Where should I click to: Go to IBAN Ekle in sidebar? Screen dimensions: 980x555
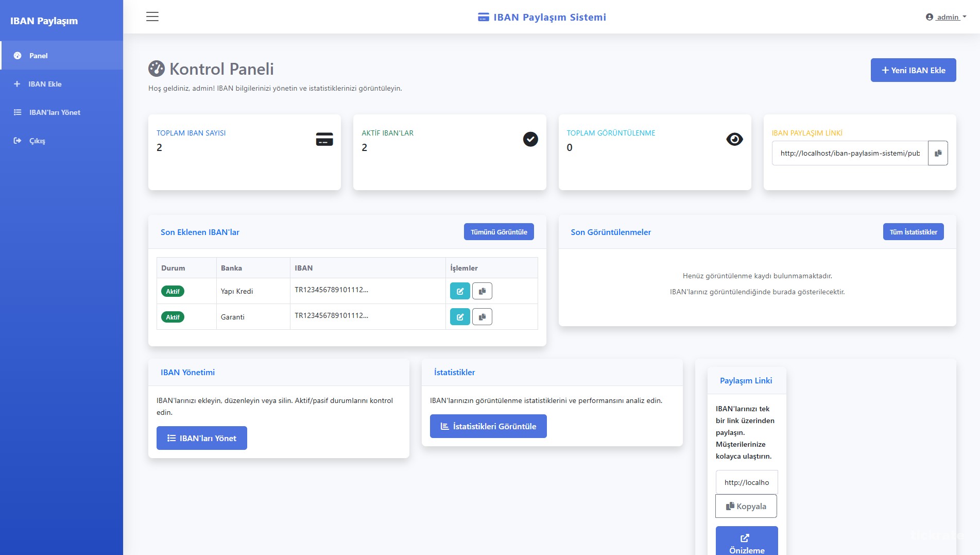44,84
